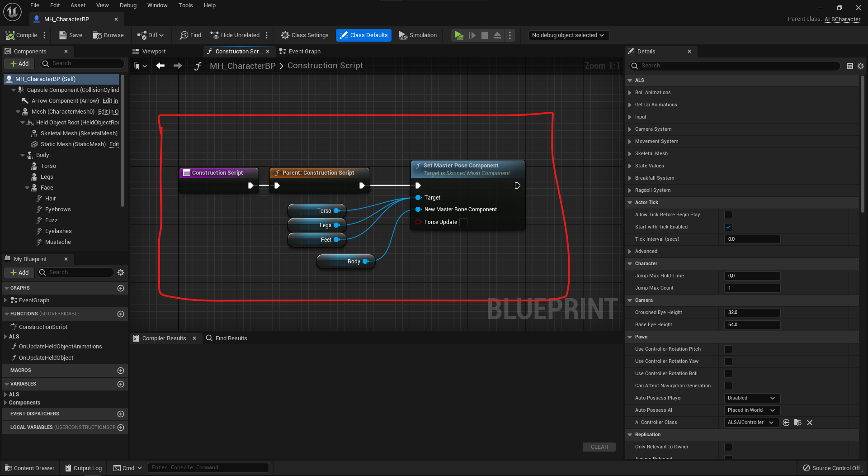Save the blueprint with Save icon

63,35
